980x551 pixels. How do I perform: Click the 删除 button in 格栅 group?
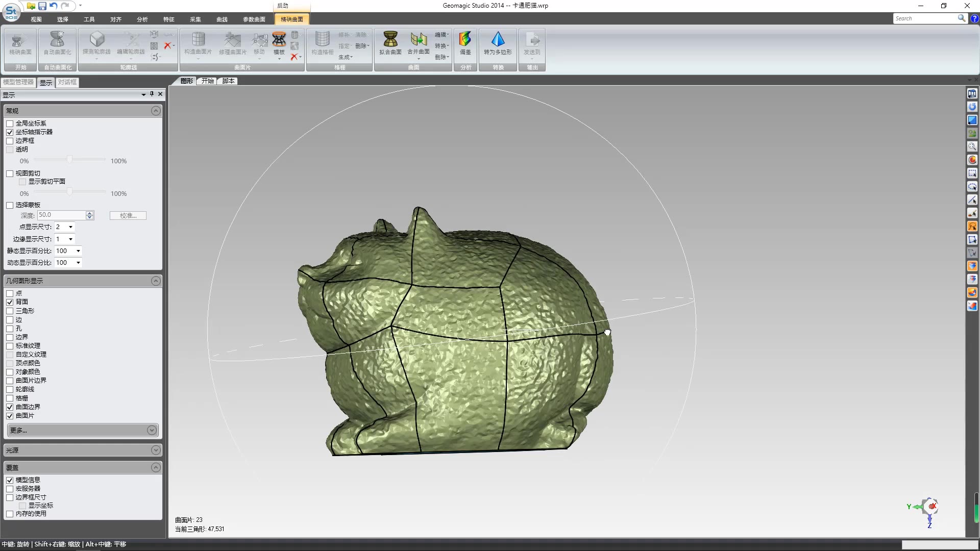[x=362, y=46]
